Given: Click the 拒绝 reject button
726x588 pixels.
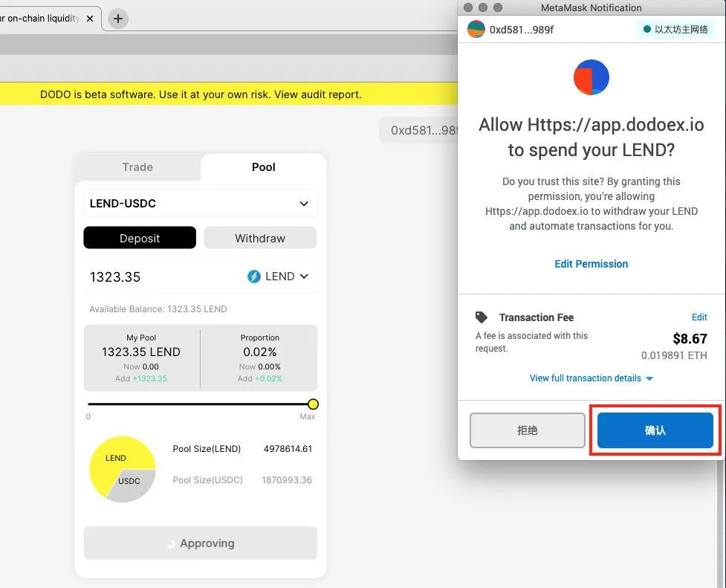Looking at the screenshot, I should (528, 430).
